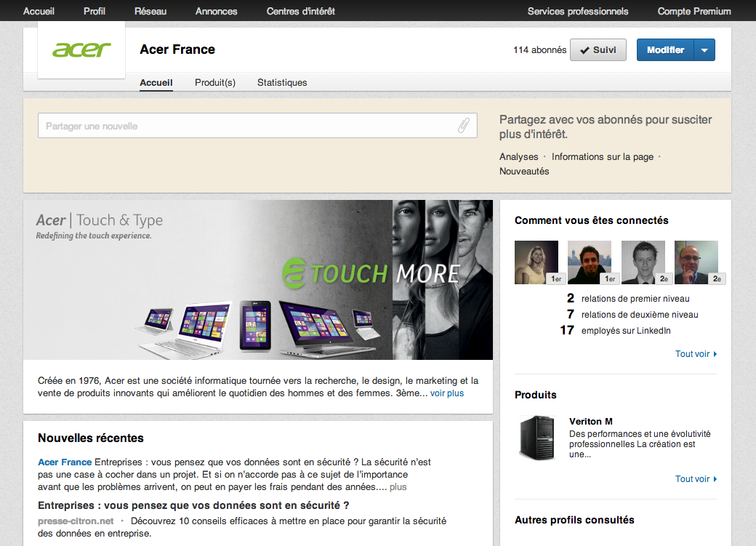Open Centres d'intérêt menu

300,11
